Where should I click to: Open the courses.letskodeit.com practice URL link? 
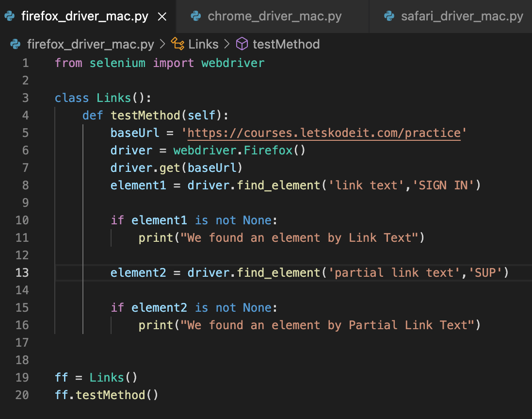tap(323, 133)
